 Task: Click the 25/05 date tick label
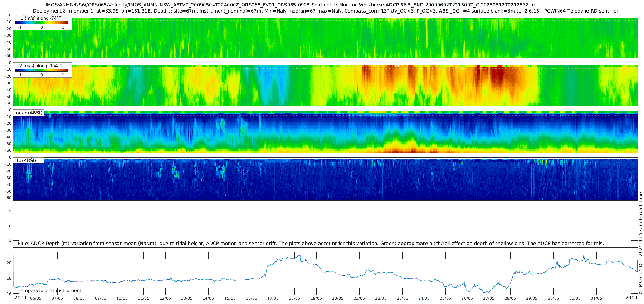pos(445,298)
